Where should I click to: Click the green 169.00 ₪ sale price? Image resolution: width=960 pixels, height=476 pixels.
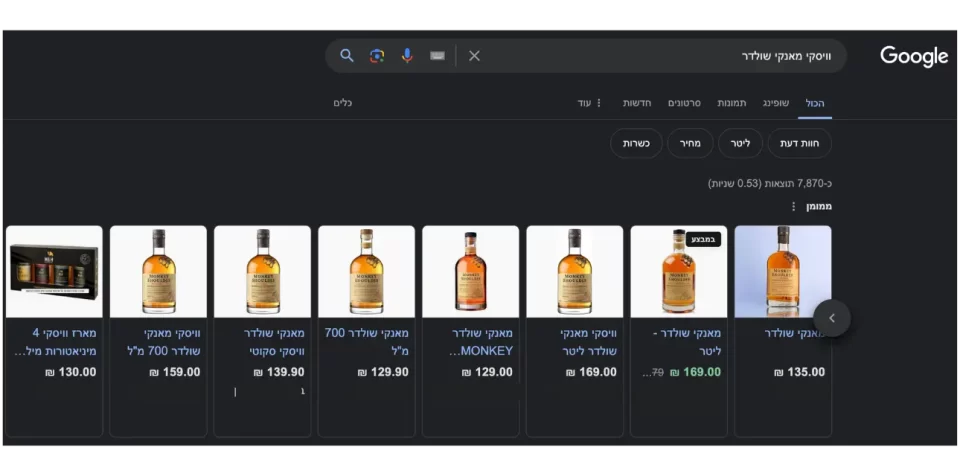tap(696, 372)
